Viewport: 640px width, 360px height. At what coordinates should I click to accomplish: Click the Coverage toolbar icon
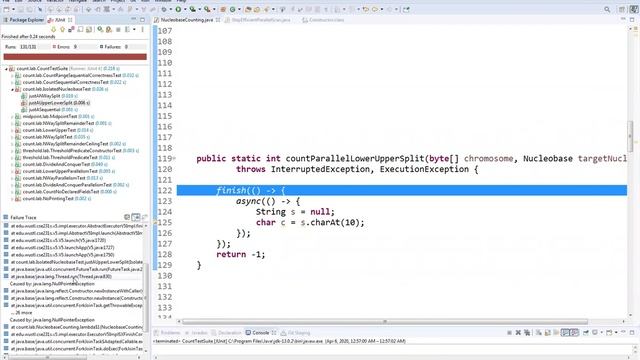[193, 9]
